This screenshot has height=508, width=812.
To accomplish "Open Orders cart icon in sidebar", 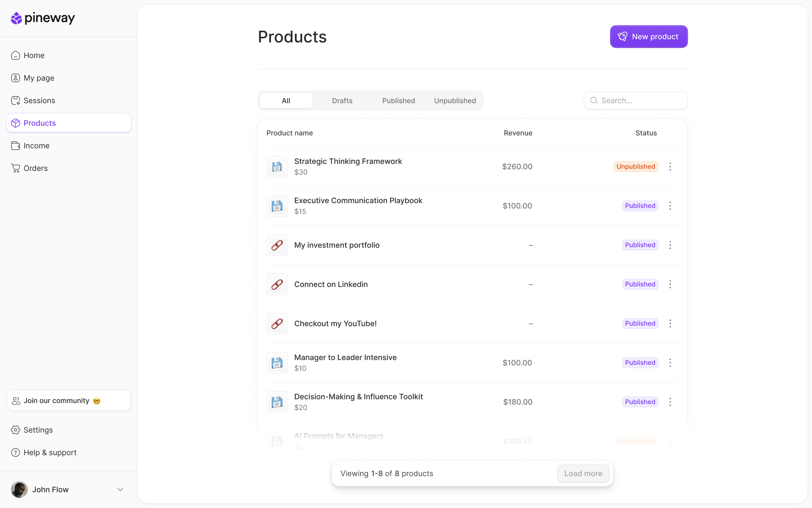I will tap(15, 168).
